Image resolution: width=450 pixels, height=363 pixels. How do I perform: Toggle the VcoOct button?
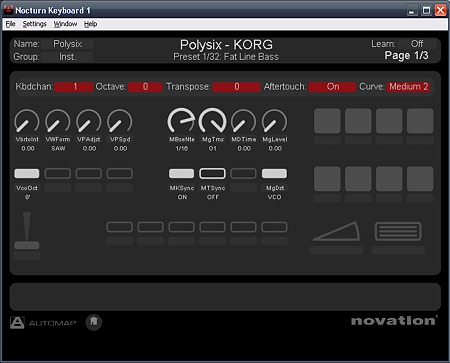[x=27, y=173]
